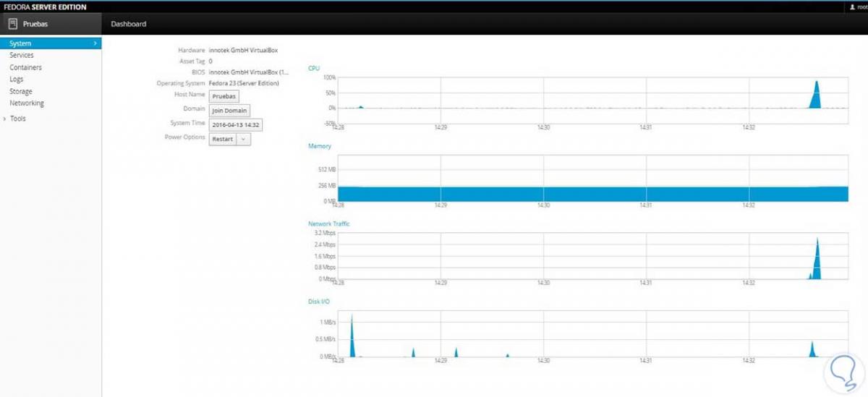Viewport: 868px width, 397px height.
Task: Open the Dashboard tab
Action: coord(128,24)
